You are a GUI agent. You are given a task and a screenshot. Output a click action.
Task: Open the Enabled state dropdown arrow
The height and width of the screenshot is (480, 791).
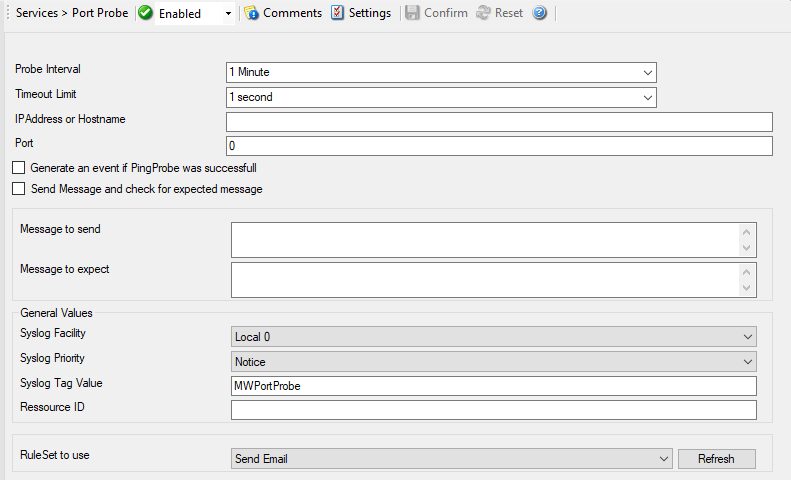[x=229, y=14]
